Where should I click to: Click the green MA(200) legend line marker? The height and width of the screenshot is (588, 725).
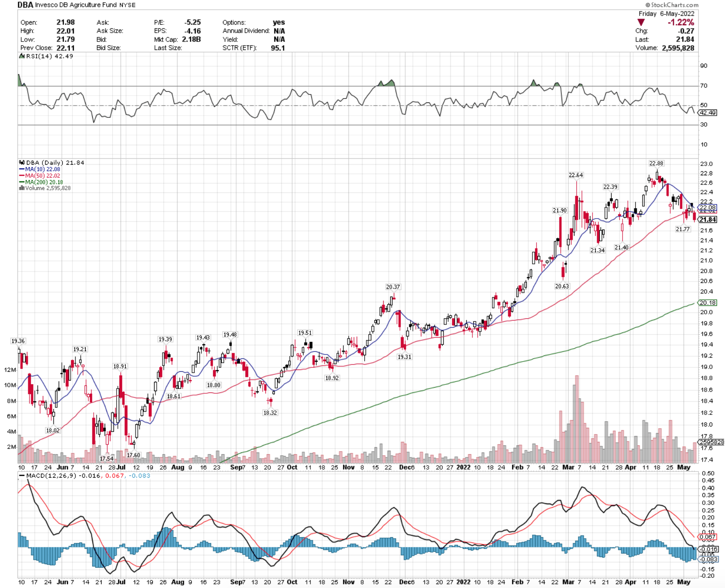point(22,182)
